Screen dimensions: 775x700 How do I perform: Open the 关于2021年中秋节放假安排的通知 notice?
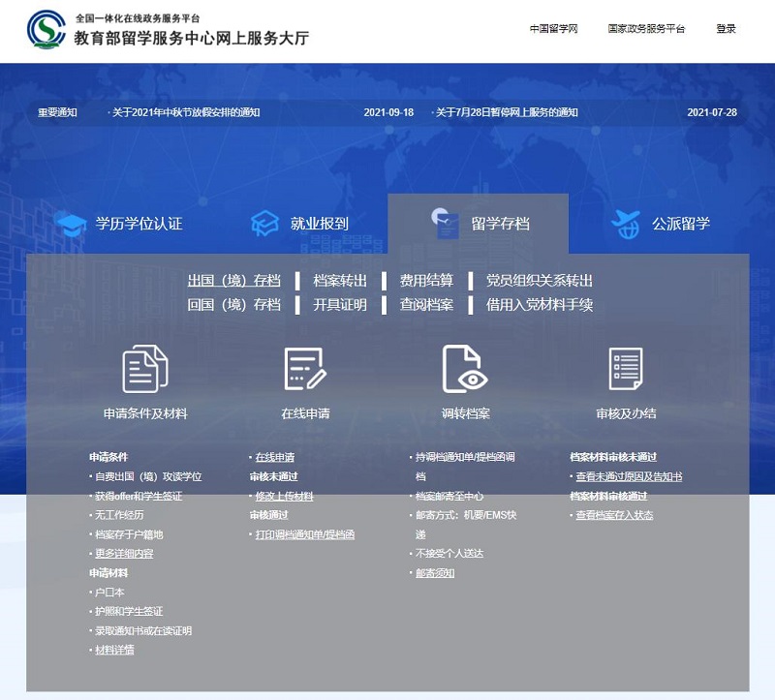(186, 112)
